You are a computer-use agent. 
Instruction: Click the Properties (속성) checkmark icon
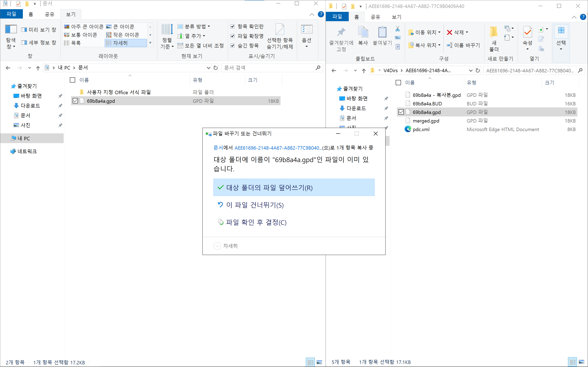coord(528,32)
